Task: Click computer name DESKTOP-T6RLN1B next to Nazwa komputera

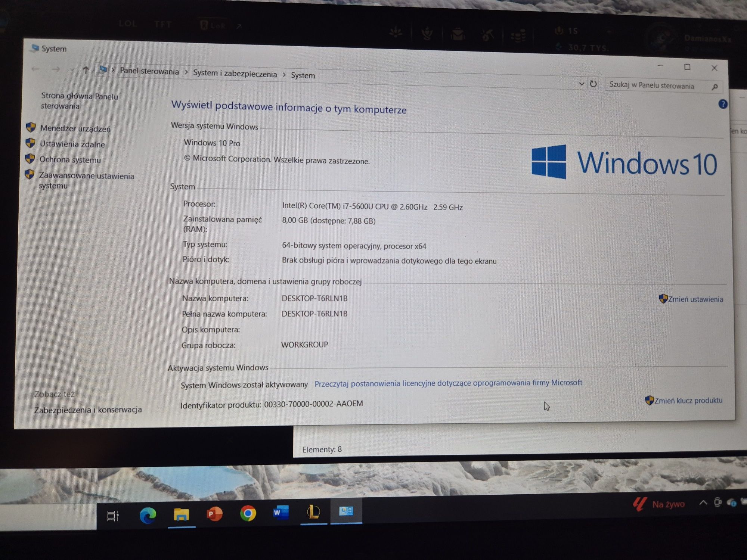Action: tap(314, 298)
